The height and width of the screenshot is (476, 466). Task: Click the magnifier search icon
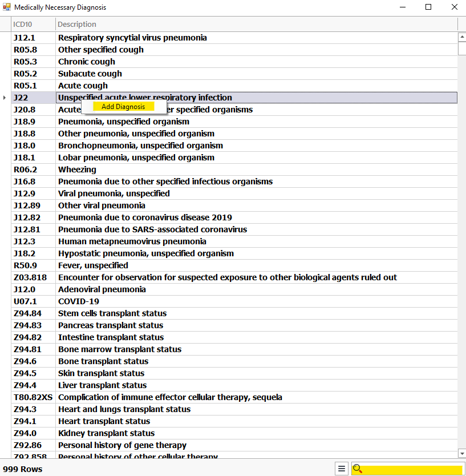tap(358, 469)
